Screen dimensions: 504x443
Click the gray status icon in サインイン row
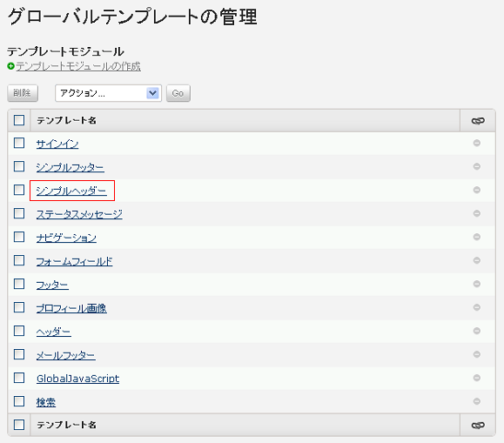(x=477, y=143)
